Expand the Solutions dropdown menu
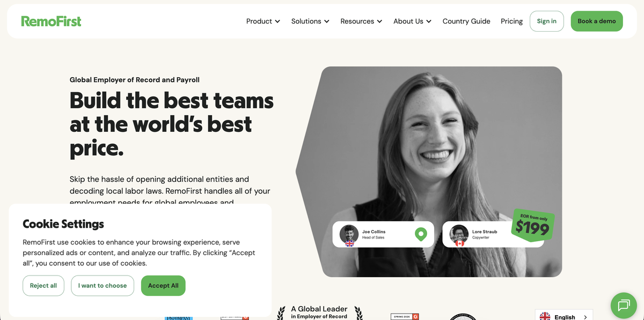Screen dimensions: 644x320 tap(310, 21)
